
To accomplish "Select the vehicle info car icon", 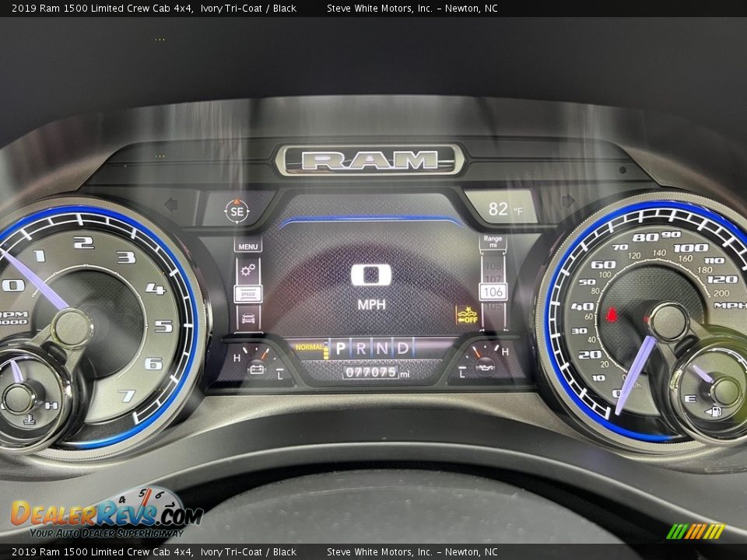I will (248, 317).
